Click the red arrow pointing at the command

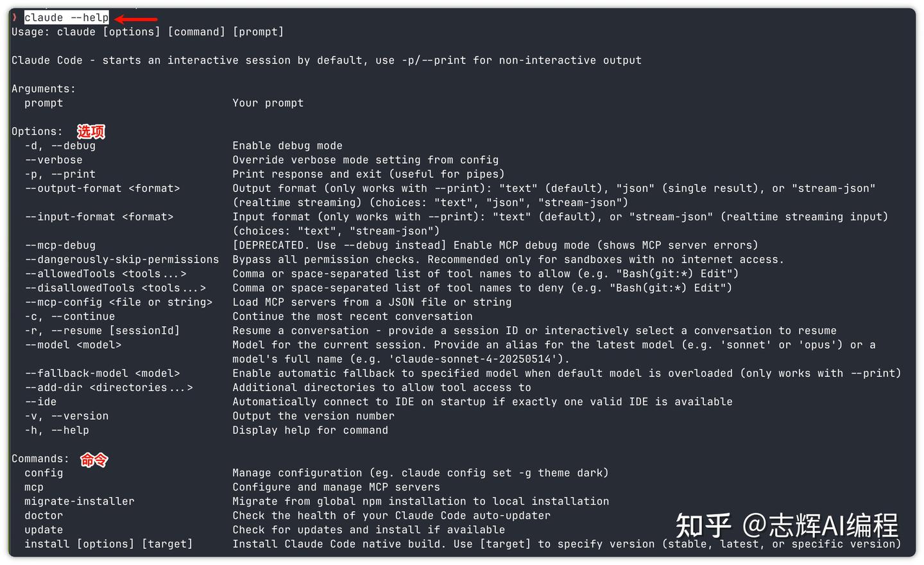click(x=136, y=19)
